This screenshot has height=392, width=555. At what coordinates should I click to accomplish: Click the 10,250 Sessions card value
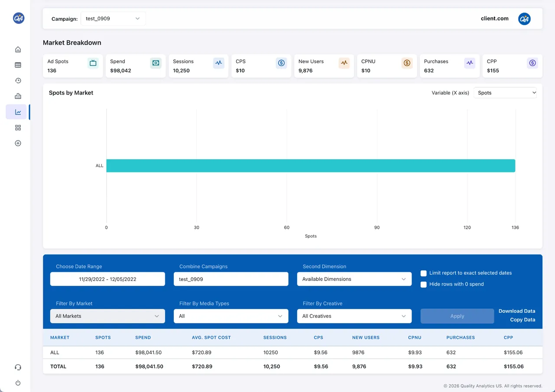181,71
